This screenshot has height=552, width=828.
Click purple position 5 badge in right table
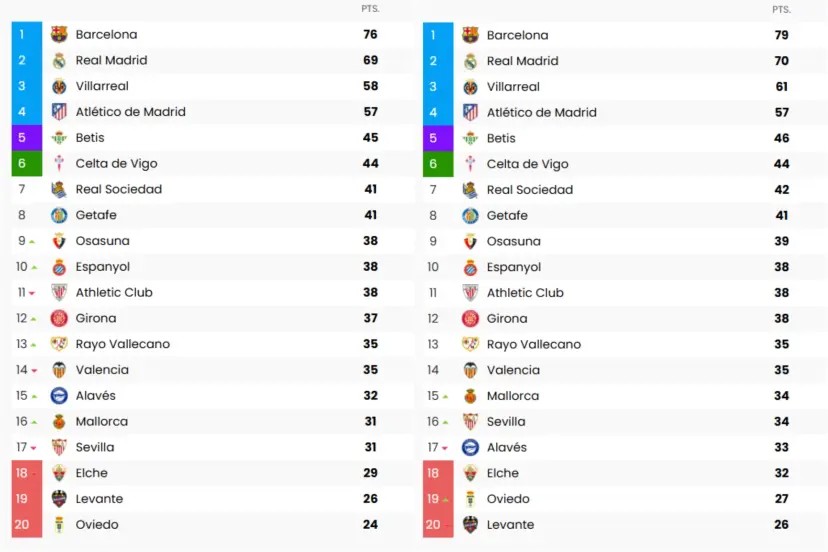[437, 138]
